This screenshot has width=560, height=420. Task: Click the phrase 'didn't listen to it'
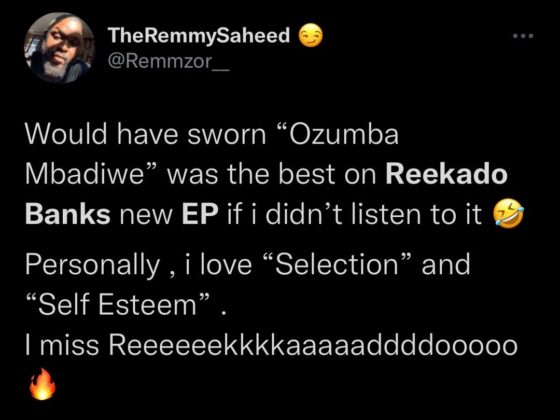(x=374, y=215)
